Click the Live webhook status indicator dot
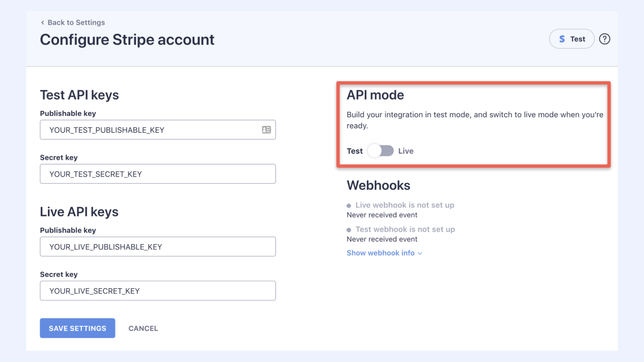Screen dimensions: 644x362 pos(349,205)
